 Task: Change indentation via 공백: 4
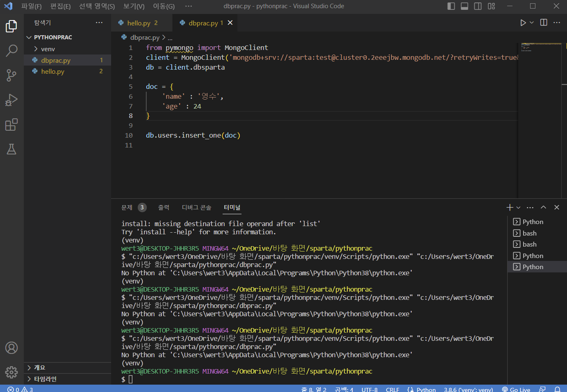344,390
